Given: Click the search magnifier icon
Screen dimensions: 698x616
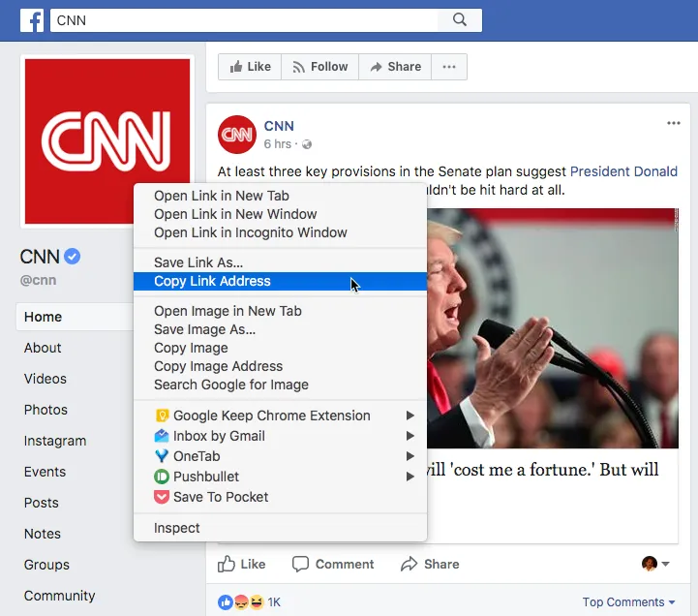Looking at the screenshot, I should (x=460, y=19).
